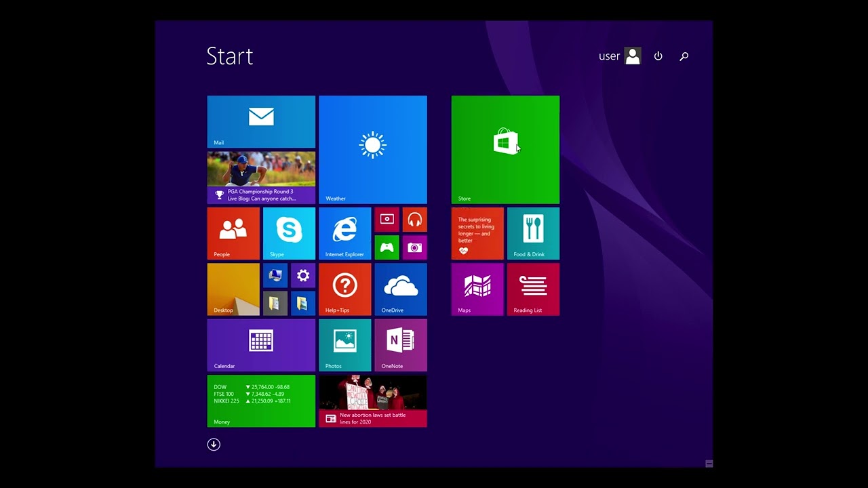This screenshot has width=868, height=488.
Task: Launch the Help+Tips tile
Action: tap(345, 289)
